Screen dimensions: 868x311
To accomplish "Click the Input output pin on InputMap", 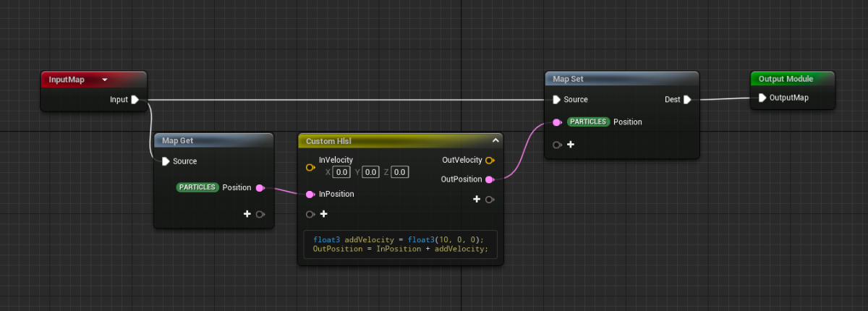I will point(135,100).
